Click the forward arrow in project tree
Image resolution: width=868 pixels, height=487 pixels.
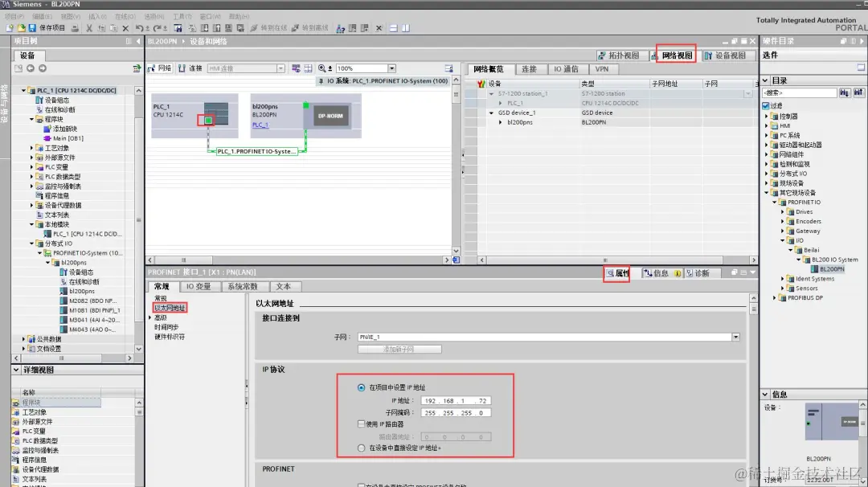43,68
